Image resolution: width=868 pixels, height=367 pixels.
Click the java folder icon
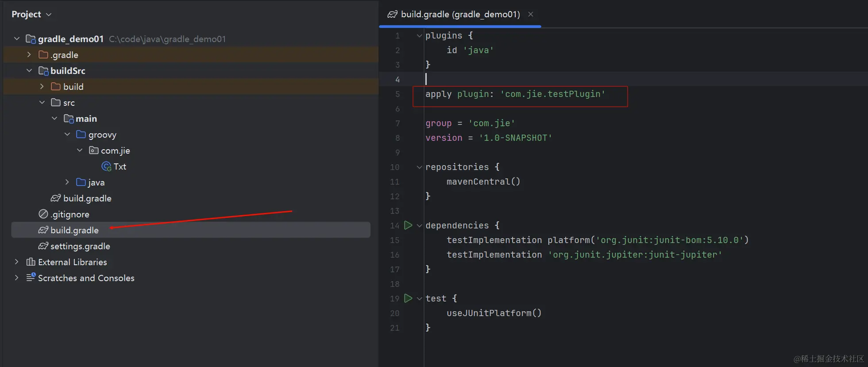[81, 182]
